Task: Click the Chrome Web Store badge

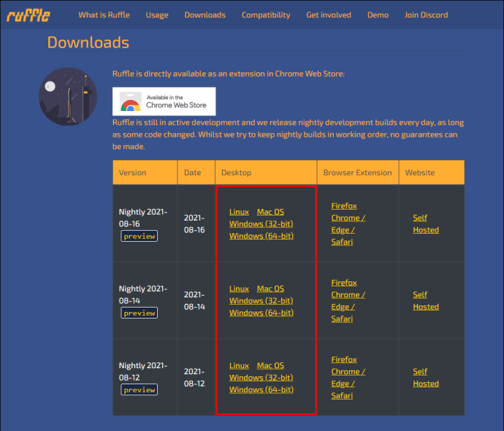Action: pos(164,102)
